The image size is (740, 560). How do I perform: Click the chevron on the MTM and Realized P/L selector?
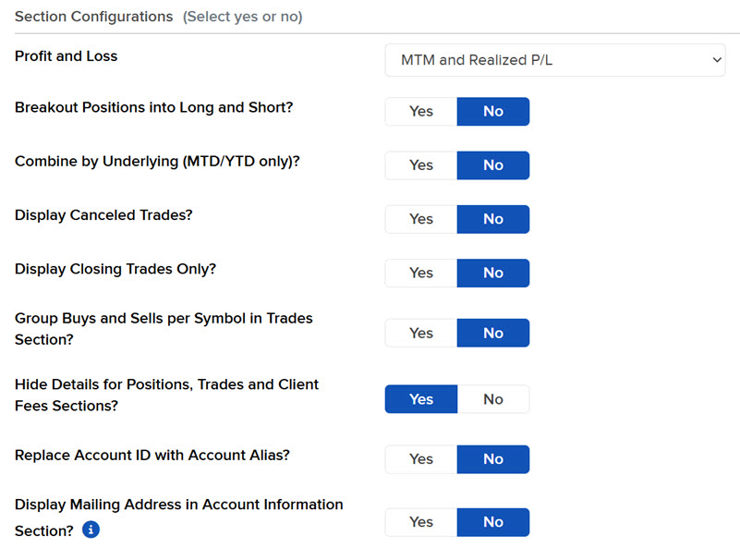pyautogui.click(x=716, y=60)
